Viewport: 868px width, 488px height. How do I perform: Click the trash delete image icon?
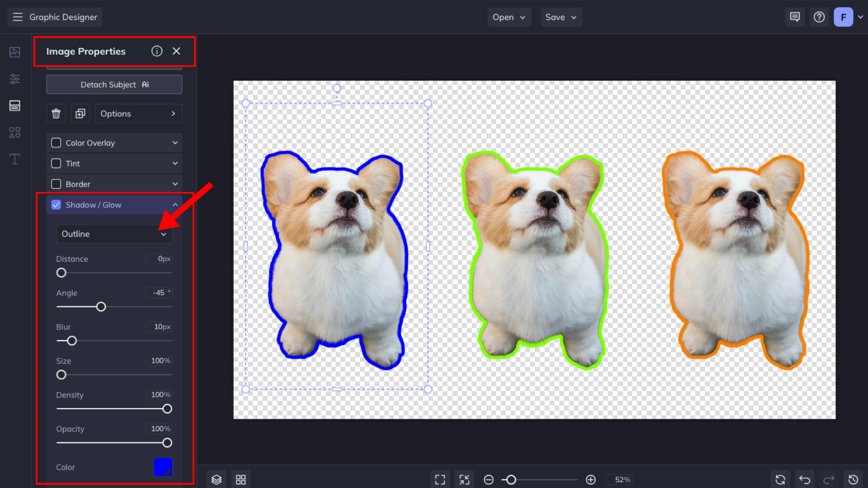[56, 114]
